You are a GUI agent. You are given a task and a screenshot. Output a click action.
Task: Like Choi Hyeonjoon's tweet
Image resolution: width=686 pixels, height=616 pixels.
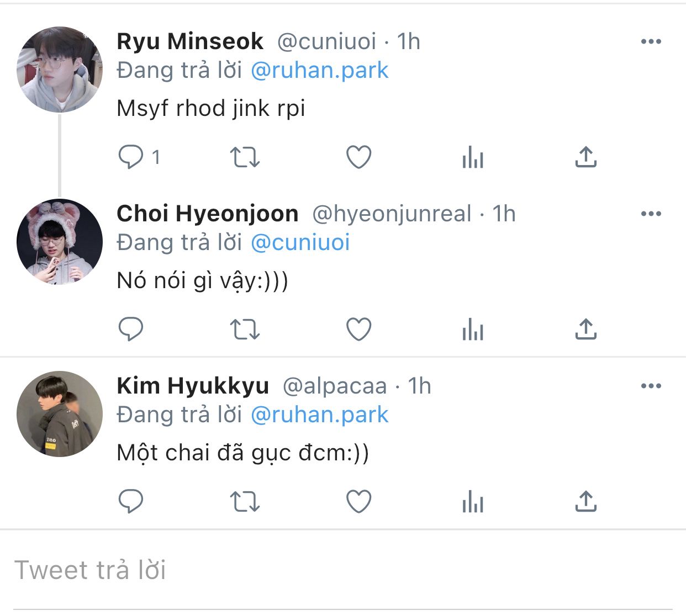(x=358, y=329)
